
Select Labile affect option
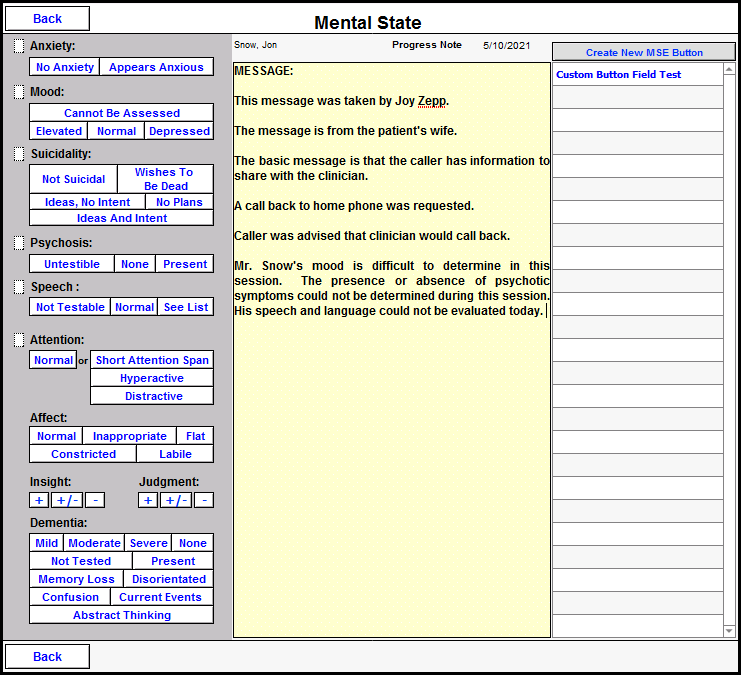click(x=175, y=454)
